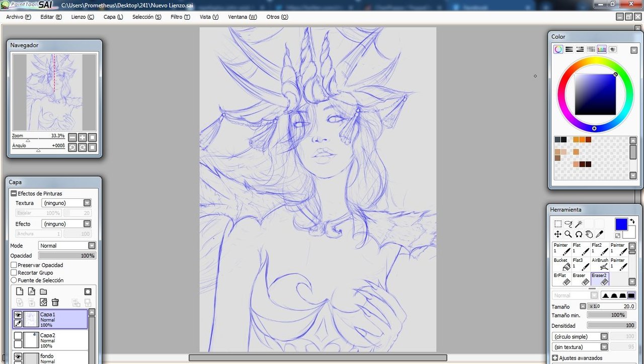Toggle the color mixer view
644x364 pixels.
click(x=591, y=49)
